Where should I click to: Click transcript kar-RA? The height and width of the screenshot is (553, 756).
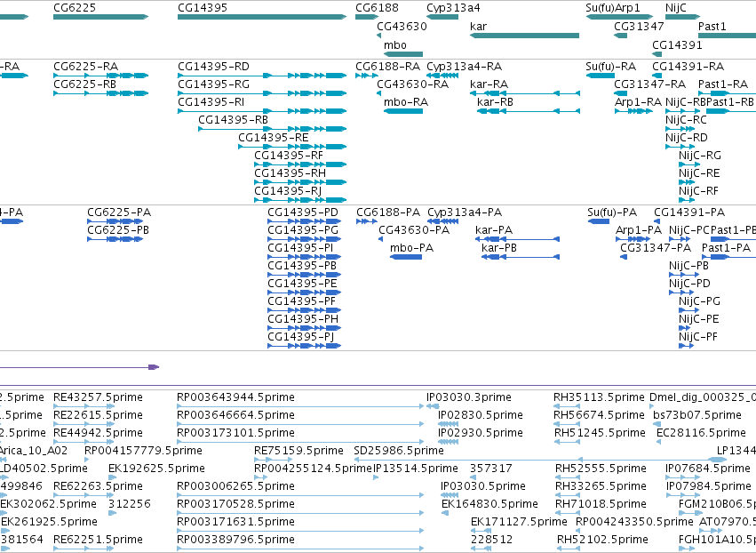click(x=489, y=84)
